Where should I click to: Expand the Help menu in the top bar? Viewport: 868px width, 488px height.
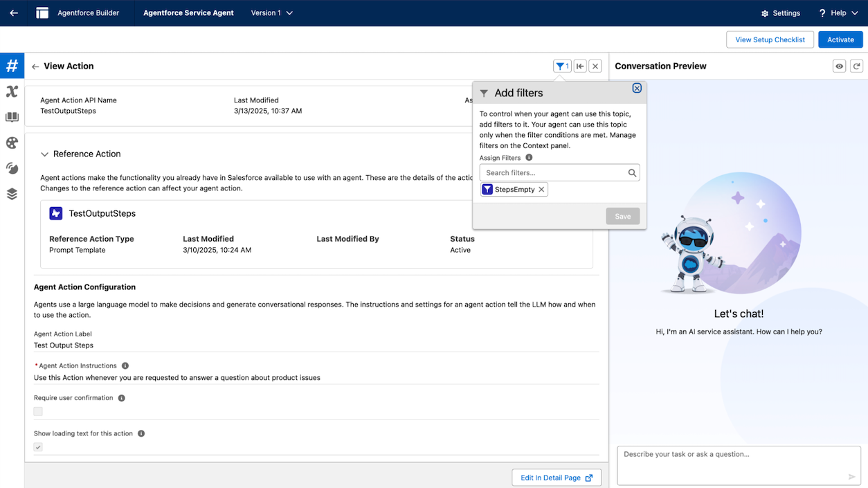pyautogui.click(x=838, y=12)
